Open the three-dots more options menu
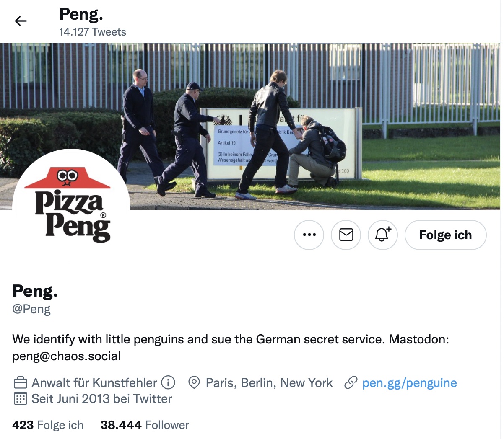 309,235
